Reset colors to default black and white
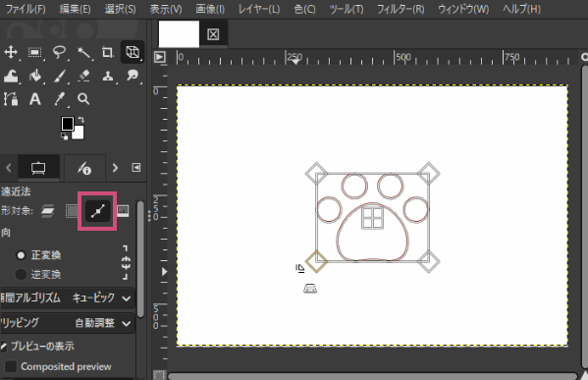The height and width of the screenshot is (380, 588). pyautogui.click(x=65, y=136)
